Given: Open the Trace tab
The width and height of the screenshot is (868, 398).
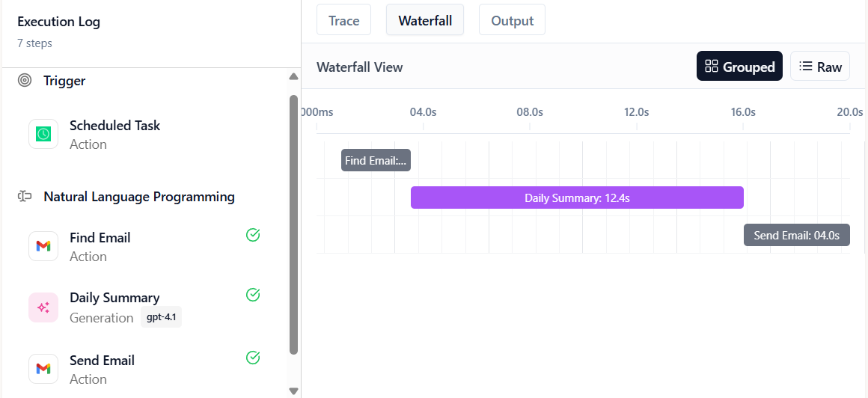Looking at the screenshot, I should click(x=343, y=20).
